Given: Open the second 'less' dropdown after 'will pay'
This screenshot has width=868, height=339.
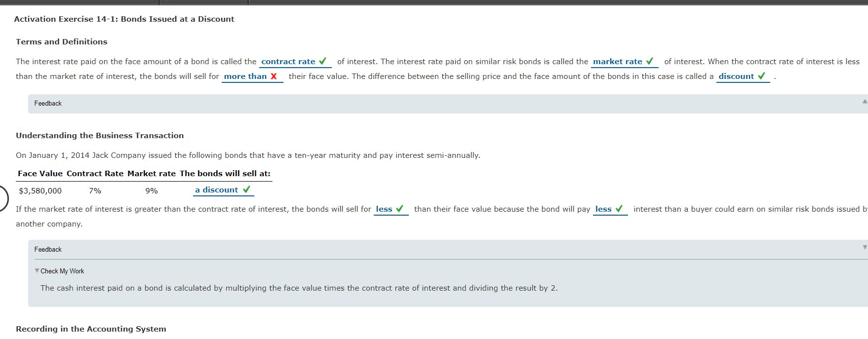Looking at the screenshot, I should point(610,209).
